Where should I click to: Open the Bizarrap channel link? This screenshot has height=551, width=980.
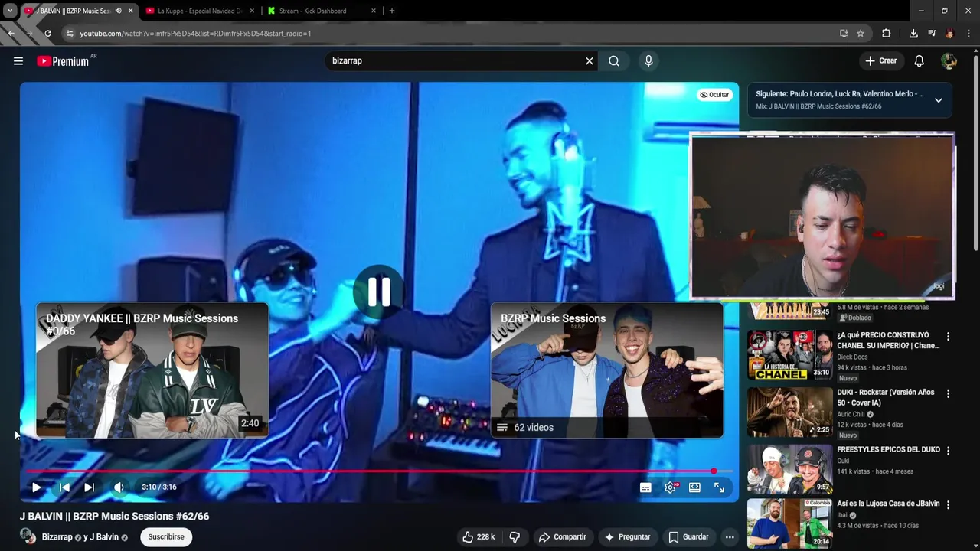(57, 537)
